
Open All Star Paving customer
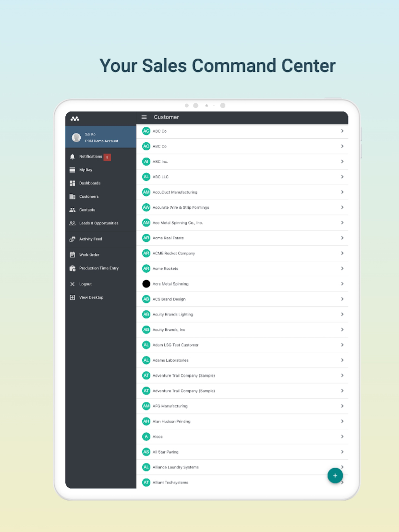coord(242,452)
